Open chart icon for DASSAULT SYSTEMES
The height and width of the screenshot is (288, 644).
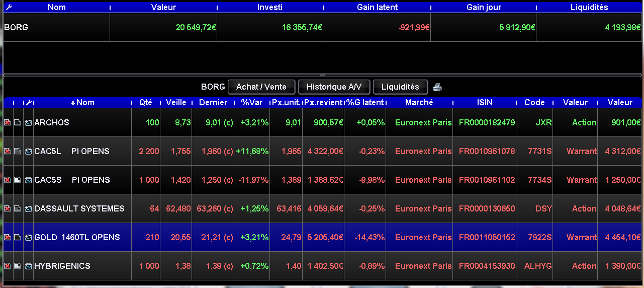(x=28, y=208)
